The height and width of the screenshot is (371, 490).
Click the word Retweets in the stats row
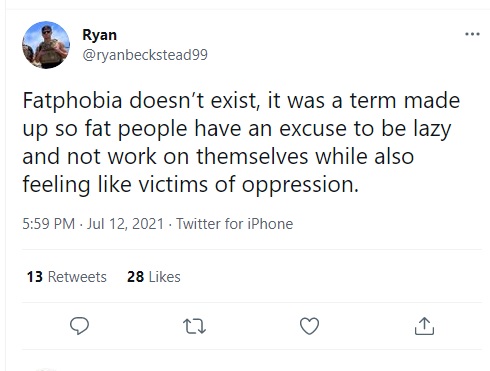coord(77,277)
